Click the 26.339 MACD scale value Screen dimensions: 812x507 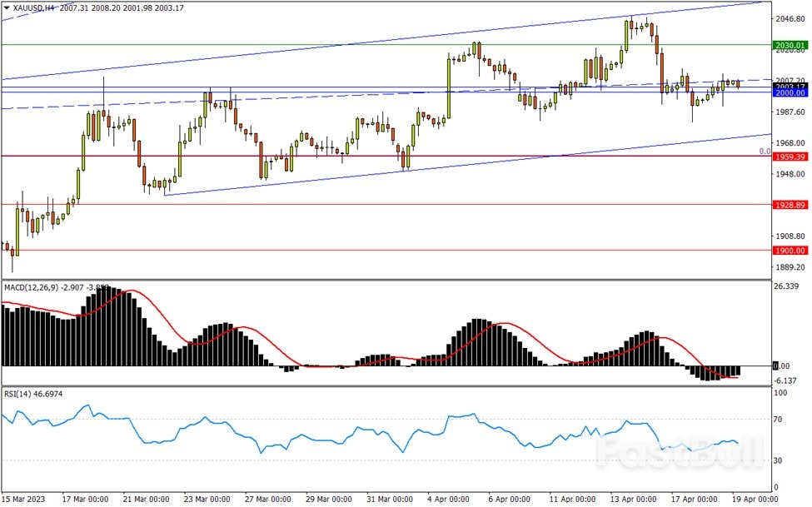coord(786,287)
